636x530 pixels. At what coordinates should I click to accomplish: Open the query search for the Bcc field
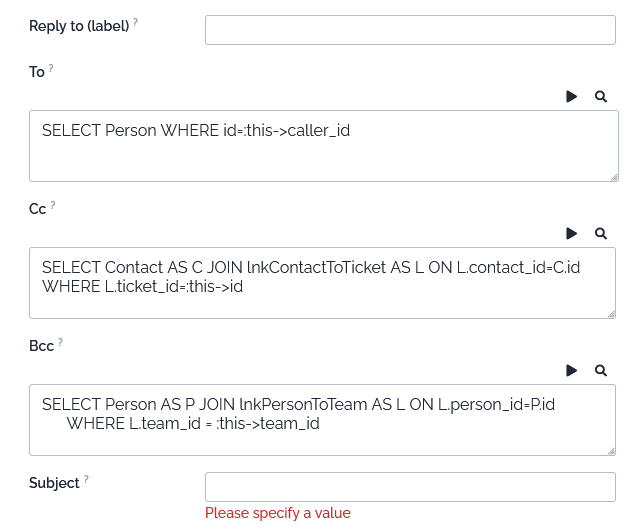click(601, 371)
